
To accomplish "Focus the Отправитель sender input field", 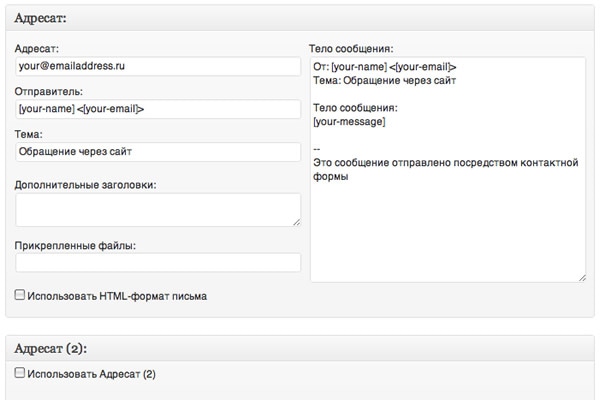I will (x=158, y=109).
